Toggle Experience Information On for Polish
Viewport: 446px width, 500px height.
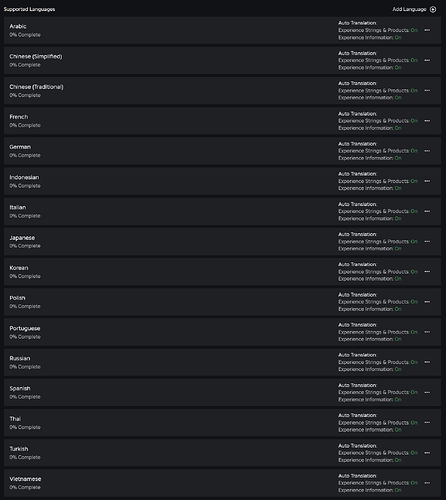(398, 309)
